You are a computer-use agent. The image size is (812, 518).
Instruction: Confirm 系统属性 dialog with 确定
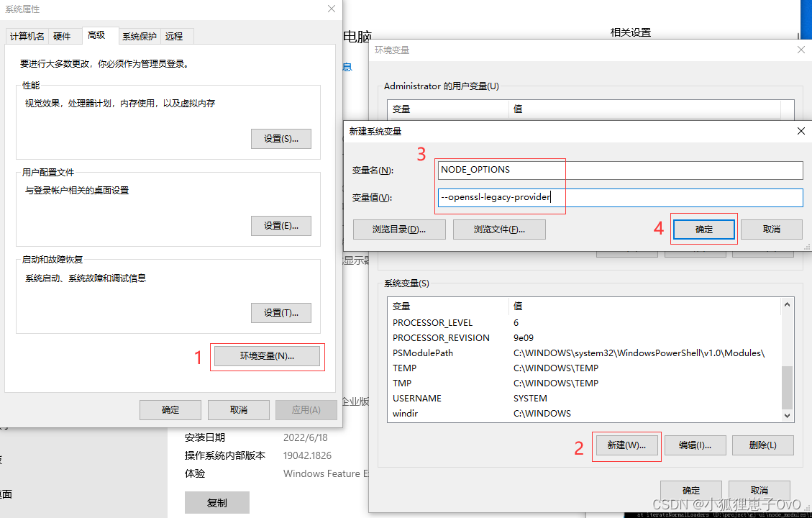[170, 410]
